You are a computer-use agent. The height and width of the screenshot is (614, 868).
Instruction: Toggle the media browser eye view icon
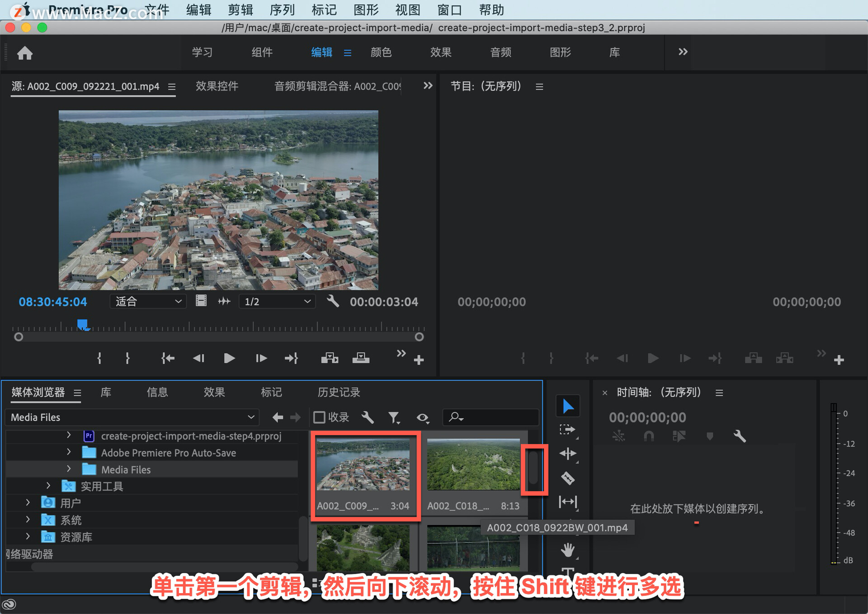(x=423, y=417)
